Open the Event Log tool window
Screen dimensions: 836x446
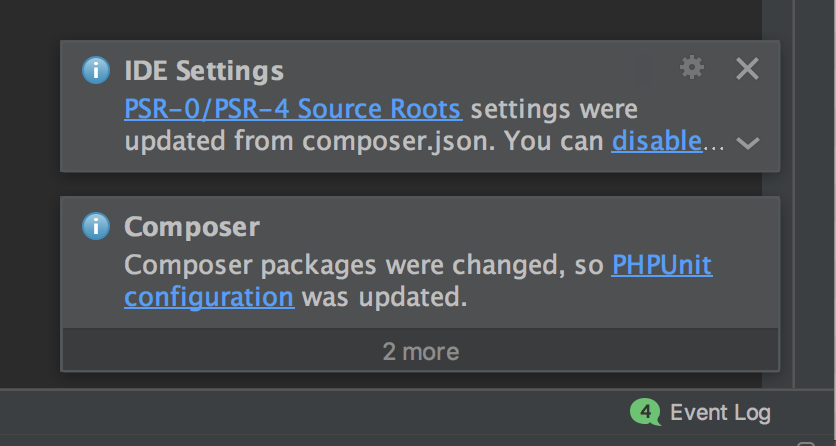720,412
